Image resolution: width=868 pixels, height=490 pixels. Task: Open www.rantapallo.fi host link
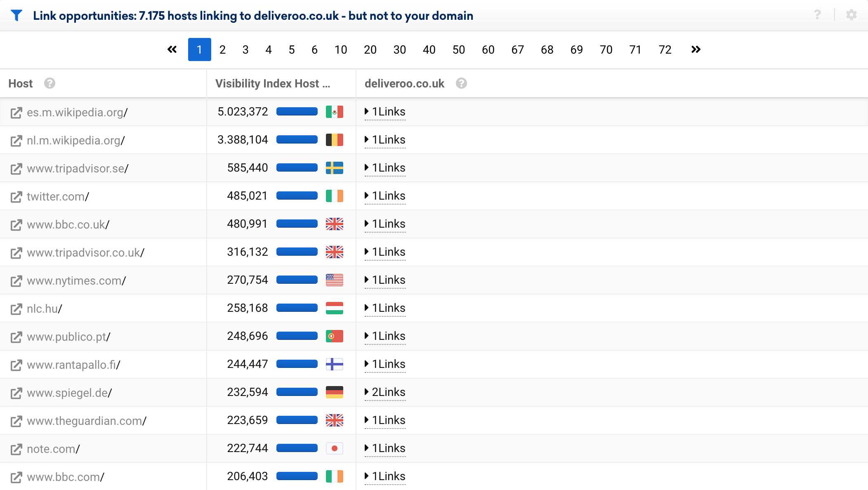73,365
